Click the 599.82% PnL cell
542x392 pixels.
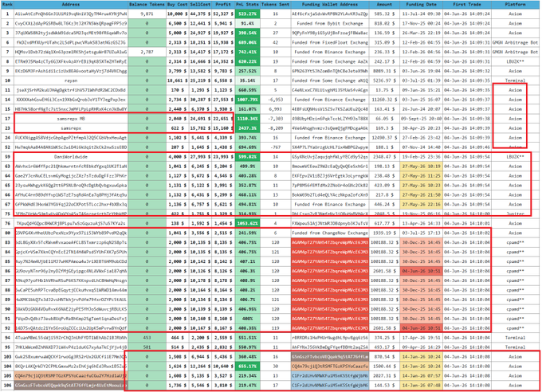tap(248, 157)
